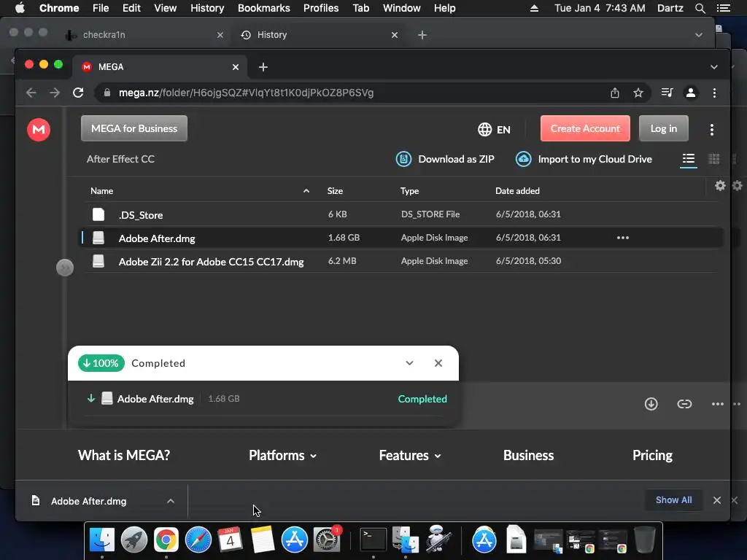The height and width of the screenshot is (560, 747).
Task: Expand the Platforms dropdown
Action: (282, 455)
